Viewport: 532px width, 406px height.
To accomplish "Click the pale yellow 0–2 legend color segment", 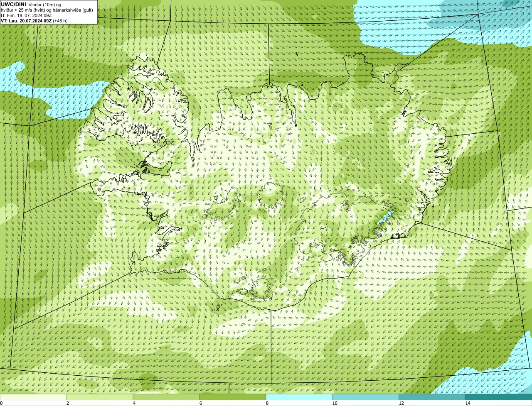I will coord(33,397).
